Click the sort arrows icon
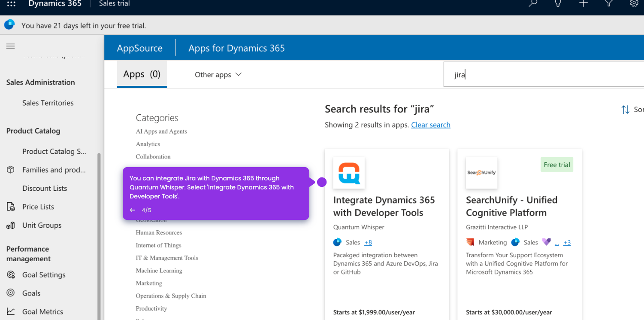 (x=626, y=110)
